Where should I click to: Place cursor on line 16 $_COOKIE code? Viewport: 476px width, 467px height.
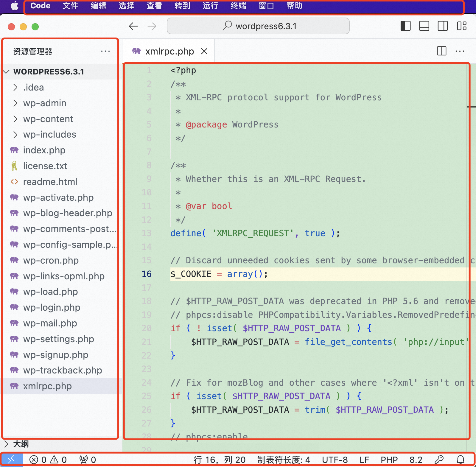219,274
